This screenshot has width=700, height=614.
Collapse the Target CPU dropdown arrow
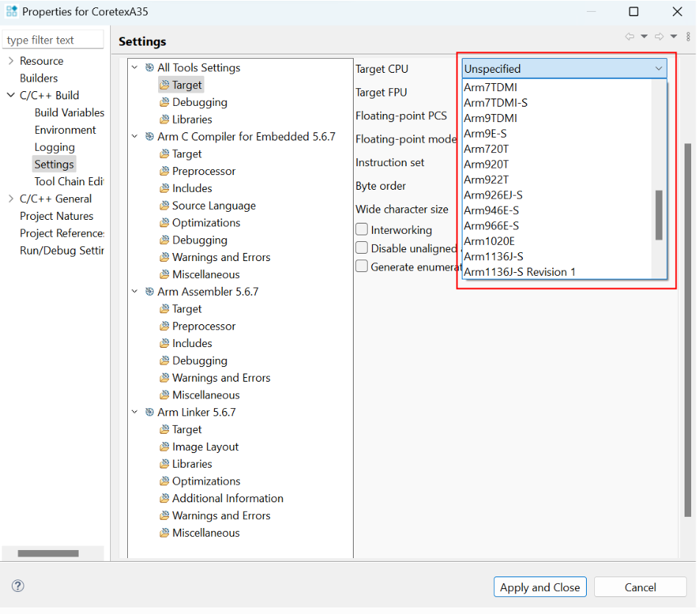[658, 69]
